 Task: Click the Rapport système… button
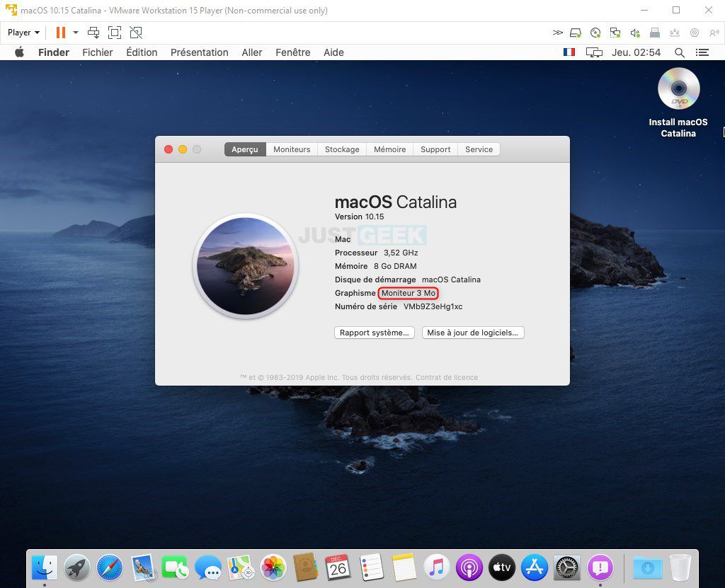click(x=374, y=333)
